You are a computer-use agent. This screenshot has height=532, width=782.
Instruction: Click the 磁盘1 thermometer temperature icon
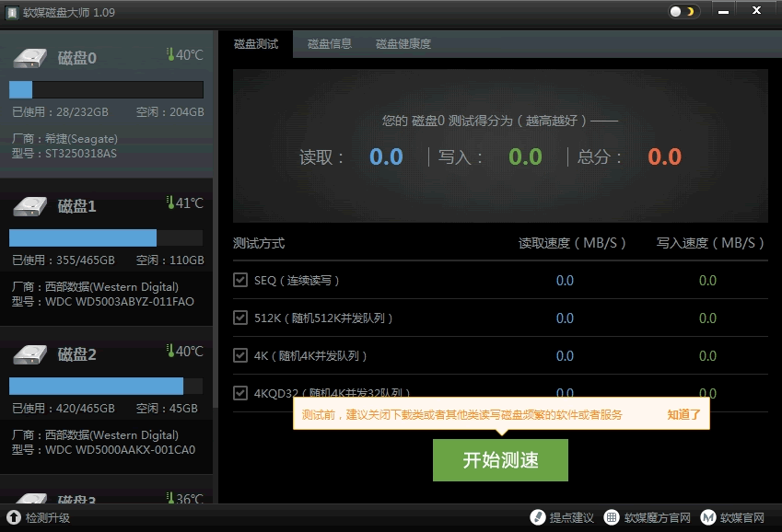[x=170, y=202]
